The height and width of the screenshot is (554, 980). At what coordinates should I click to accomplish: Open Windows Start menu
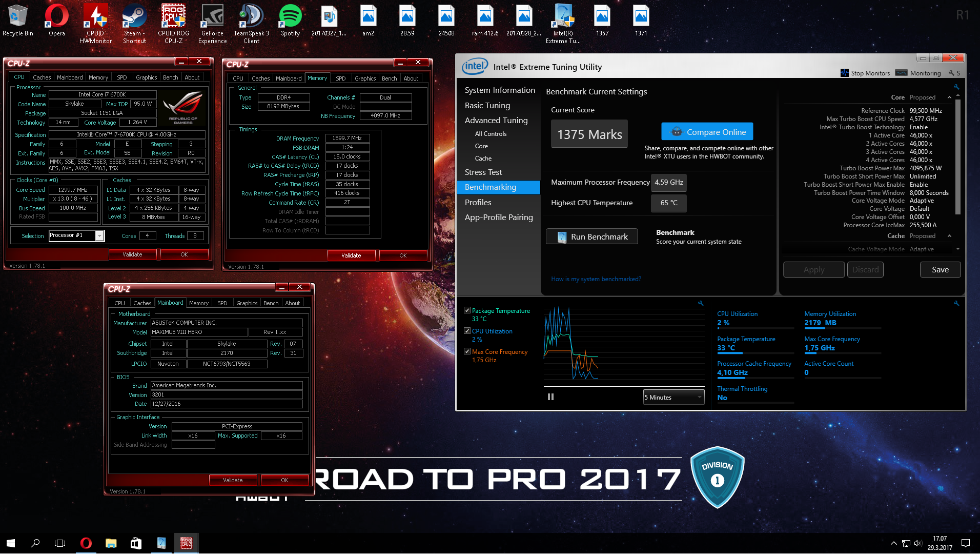tap(11, 543)
